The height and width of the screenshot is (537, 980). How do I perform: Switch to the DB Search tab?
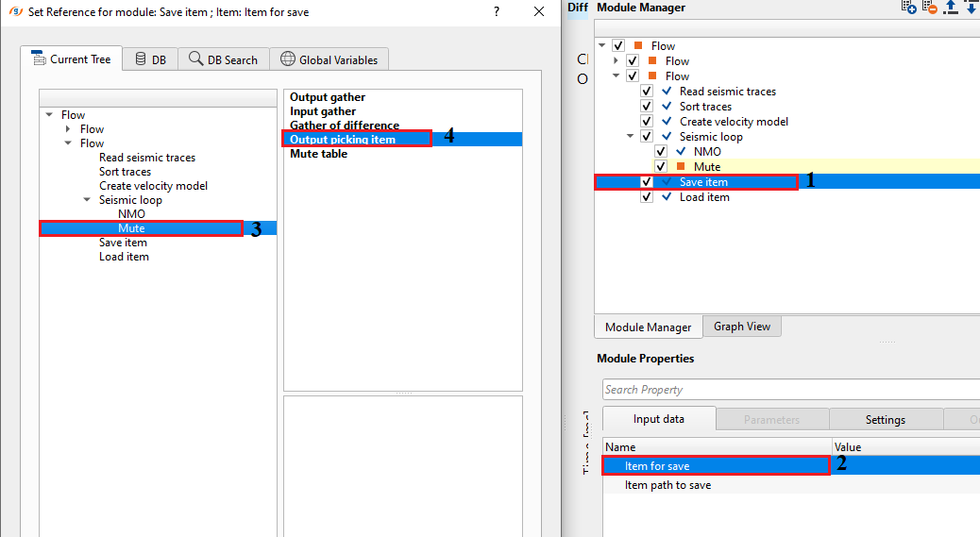[x=224, y=59]
